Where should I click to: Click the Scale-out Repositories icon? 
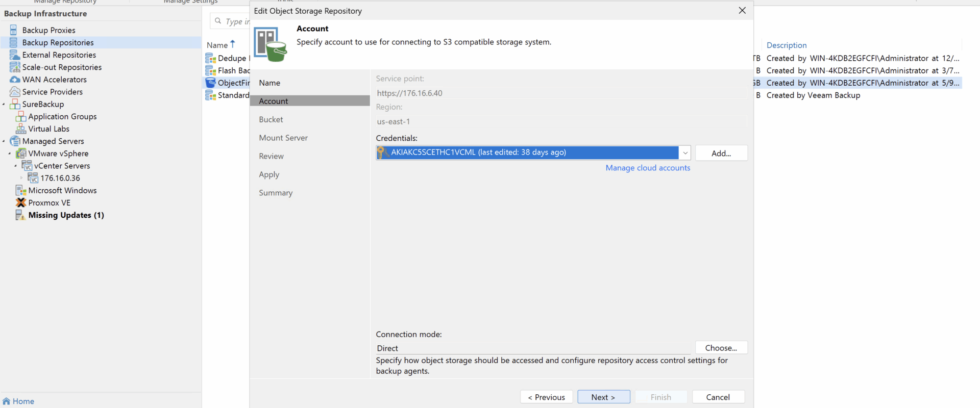point(15,67)
